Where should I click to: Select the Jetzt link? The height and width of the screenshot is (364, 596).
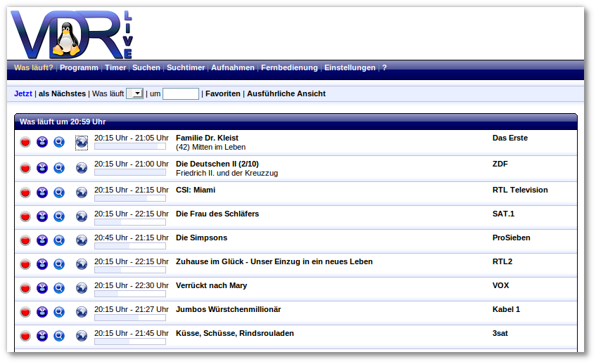tap(23, 93)
